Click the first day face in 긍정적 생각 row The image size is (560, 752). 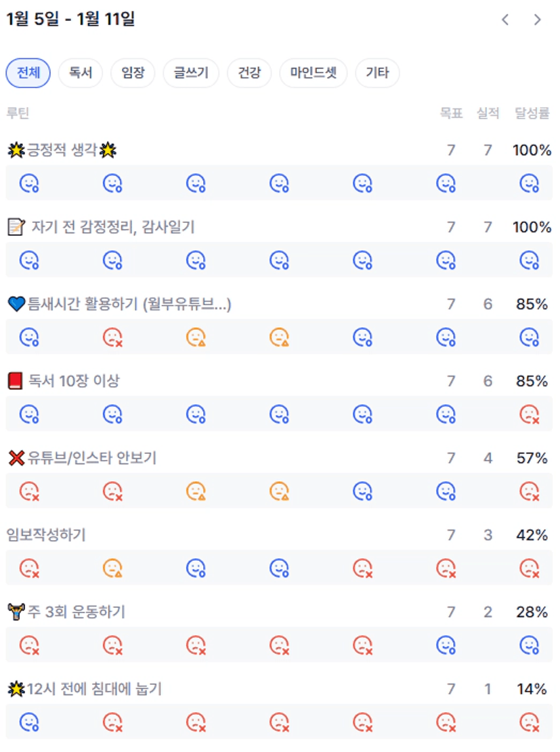click(29, 183)
